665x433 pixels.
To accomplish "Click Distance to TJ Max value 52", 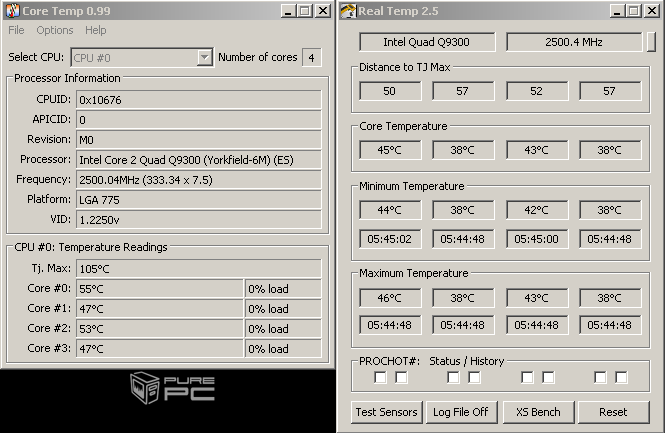I will coord(537,91).
